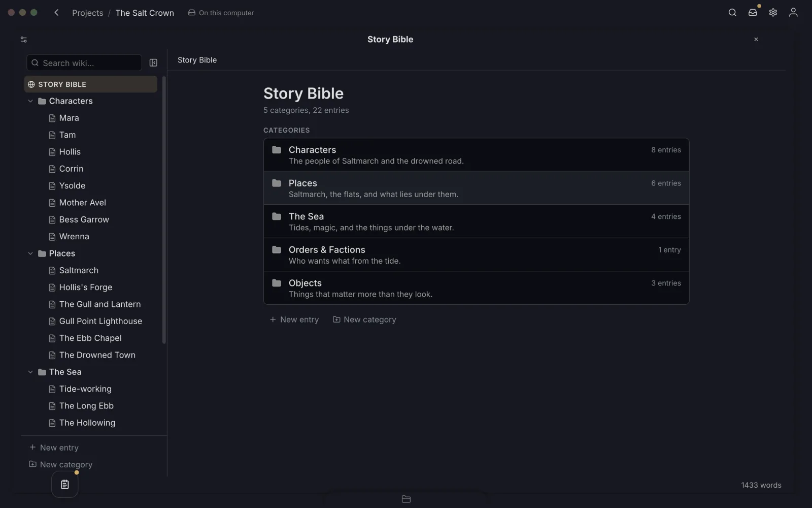Image resolution: width=812 pixels, height=508 pixels.
Task: Click the Search wiki field
Action: pos(84,63)
